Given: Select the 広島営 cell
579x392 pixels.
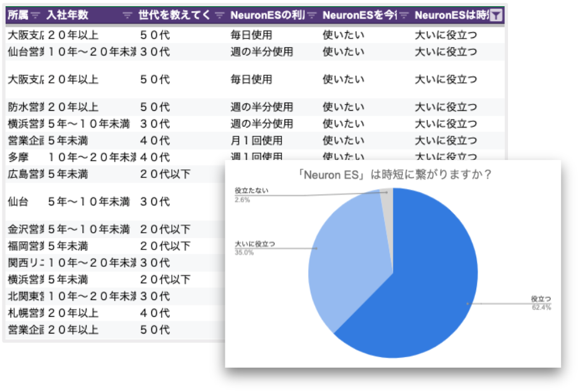Looking at the screenshot, I should pos(26,174).
